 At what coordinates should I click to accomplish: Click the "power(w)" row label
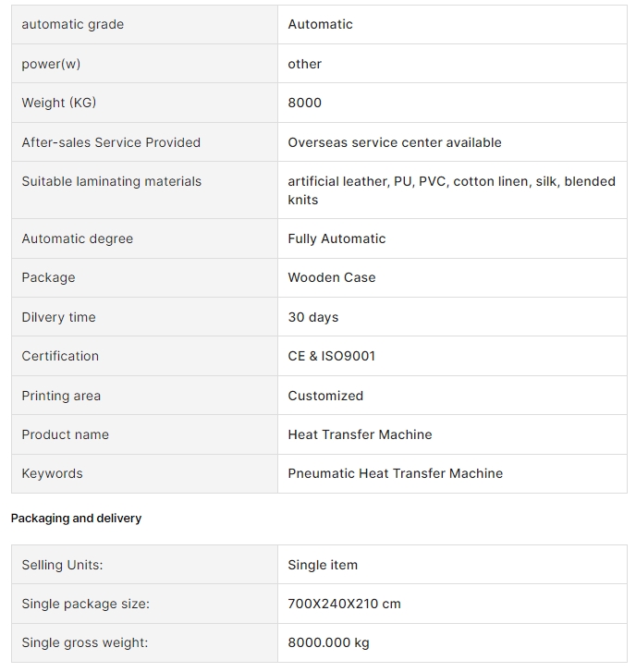(x=57, y=64)
